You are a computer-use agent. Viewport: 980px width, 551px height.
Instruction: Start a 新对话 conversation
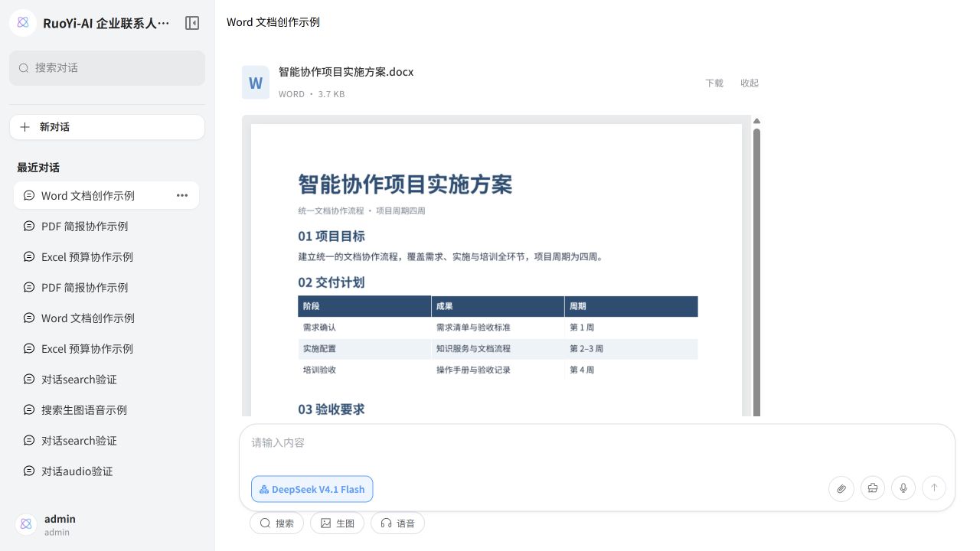107,127
